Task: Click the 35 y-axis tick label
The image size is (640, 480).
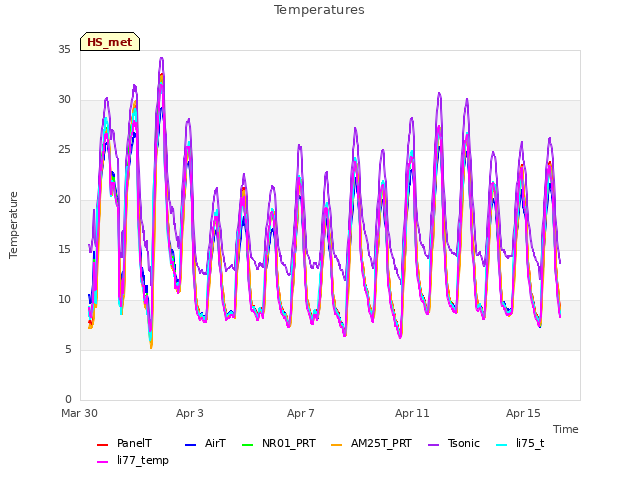Action: click(64, 49)
